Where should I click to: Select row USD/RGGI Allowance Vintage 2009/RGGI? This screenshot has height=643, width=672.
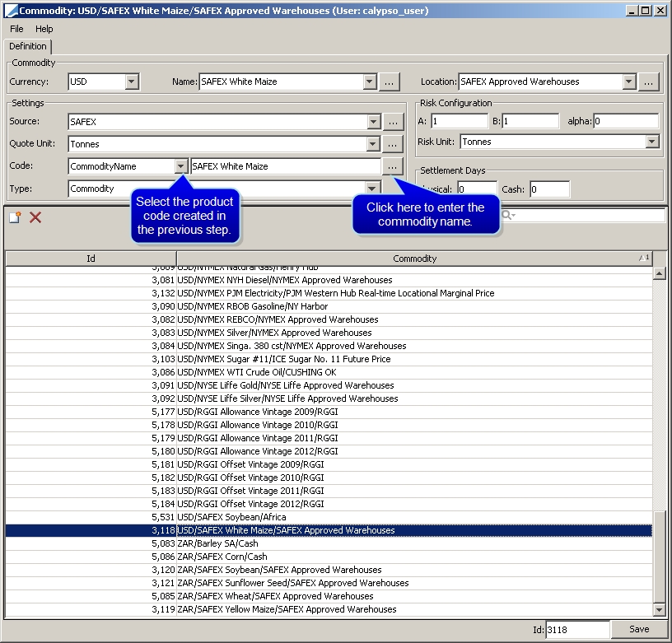(x=329, y=412)
